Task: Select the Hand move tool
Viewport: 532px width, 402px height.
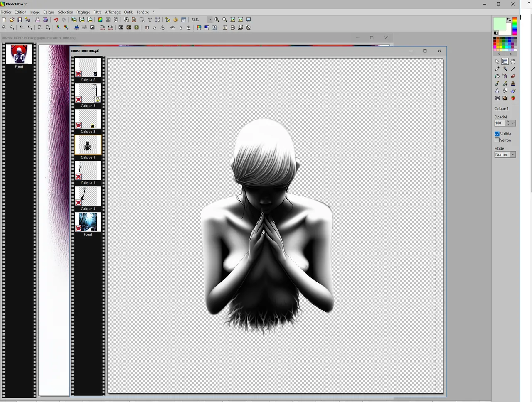Action: pyautogui.click(x=513, y=61)
